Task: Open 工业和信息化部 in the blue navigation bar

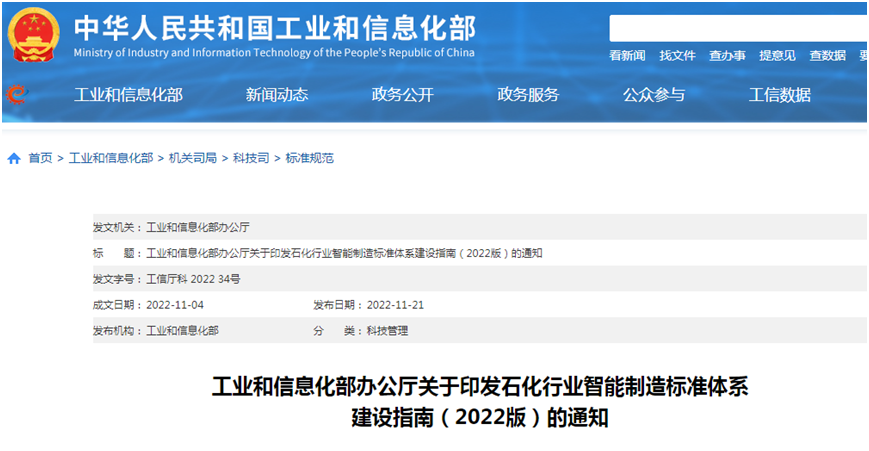Action: pyautogui.click(x=128, y=95)
